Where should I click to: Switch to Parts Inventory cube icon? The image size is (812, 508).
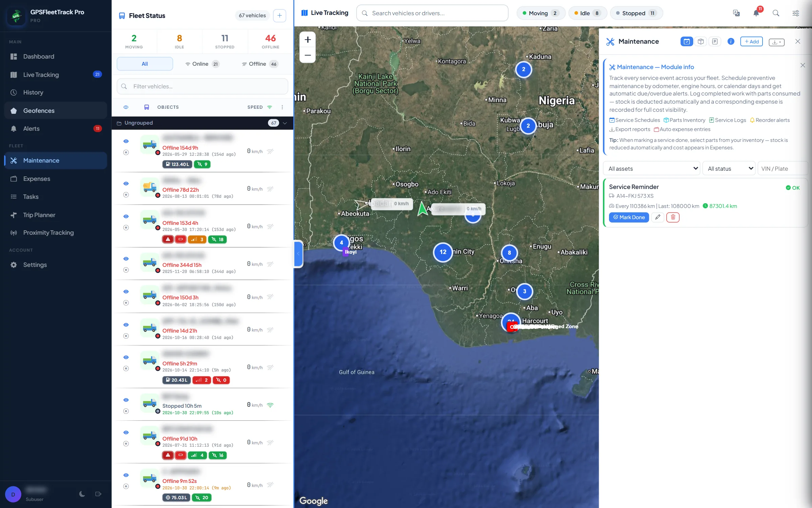[x=701, y=41]
